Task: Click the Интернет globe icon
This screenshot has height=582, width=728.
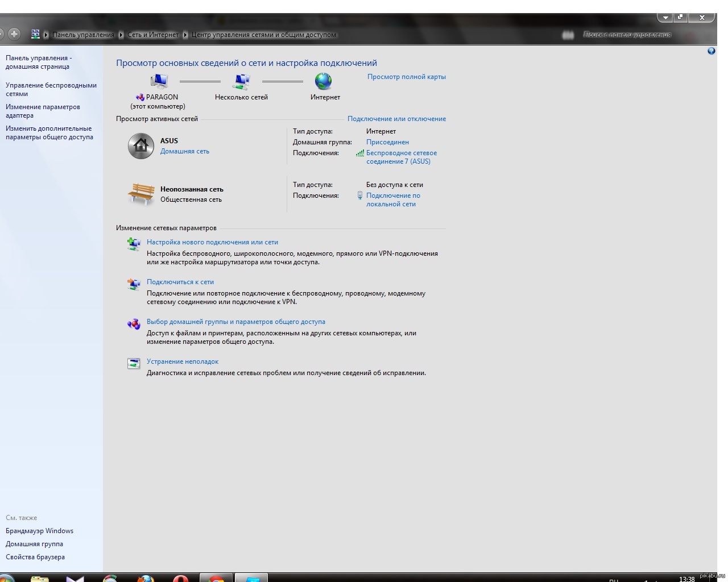Action: pyautogui.click(x=323, y=81)
